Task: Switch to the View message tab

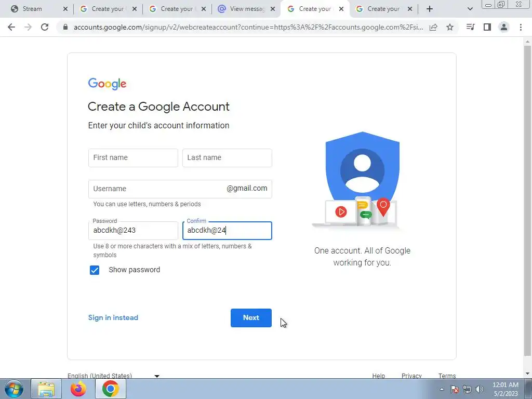Action: (247, 9)
